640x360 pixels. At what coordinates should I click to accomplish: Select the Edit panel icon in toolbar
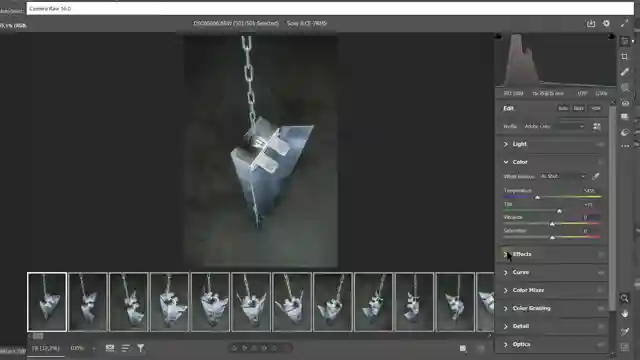624,41
